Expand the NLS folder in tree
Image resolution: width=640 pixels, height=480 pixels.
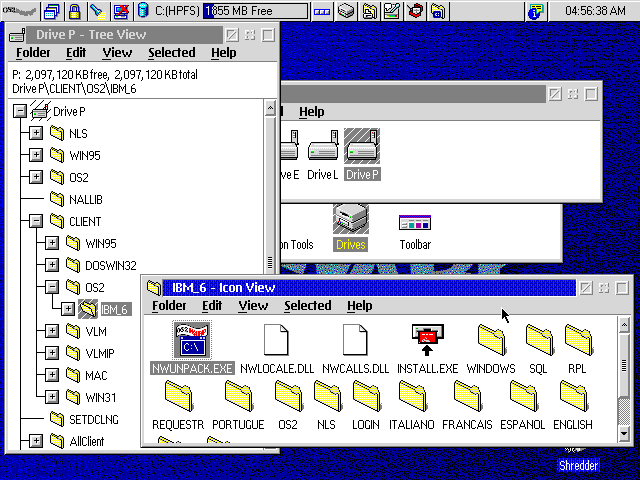click(36, 133)
